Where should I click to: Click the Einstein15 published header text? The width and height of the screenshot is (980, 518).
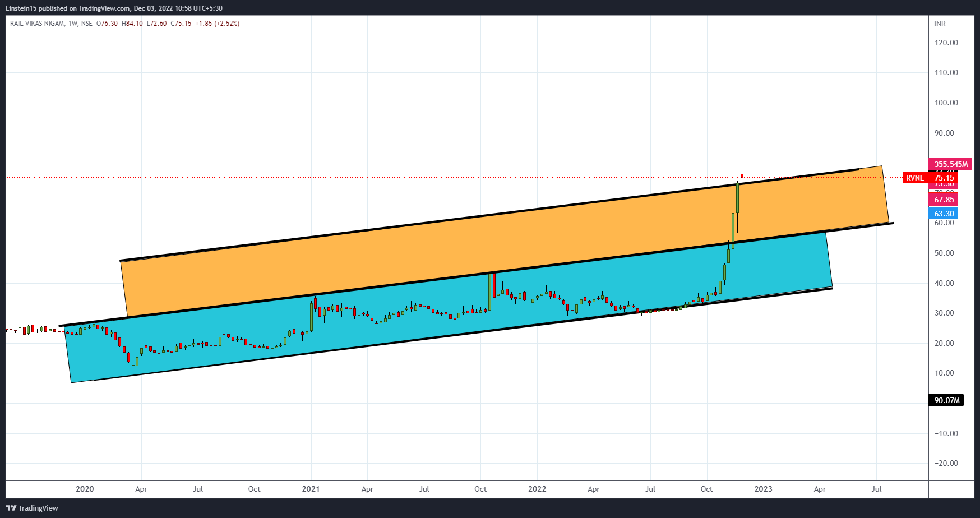pyautogui.click(x=114, y=8)
